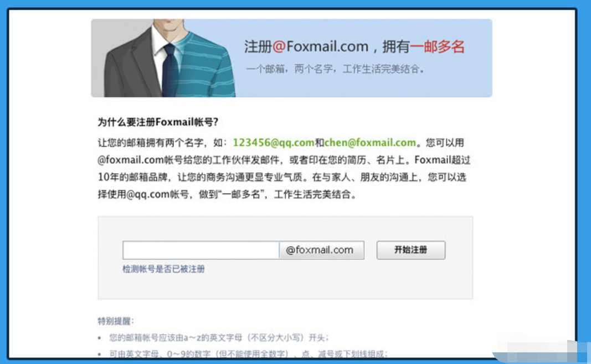Click the 特别提醒 heading
The height and width of the screenshot is (364, 591).
click(x=115, y=321)
